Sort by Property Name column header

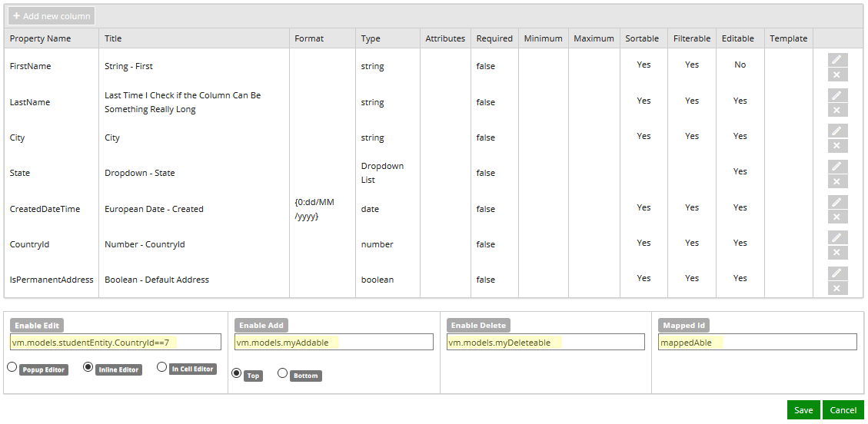click(x=41, y=38)
